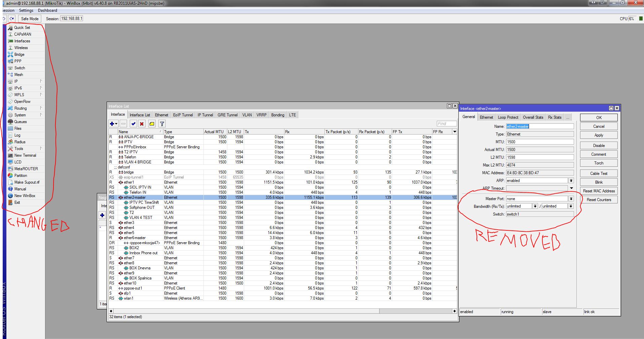
Task: Open Dashboard menu
Action: tap(47, 10)
